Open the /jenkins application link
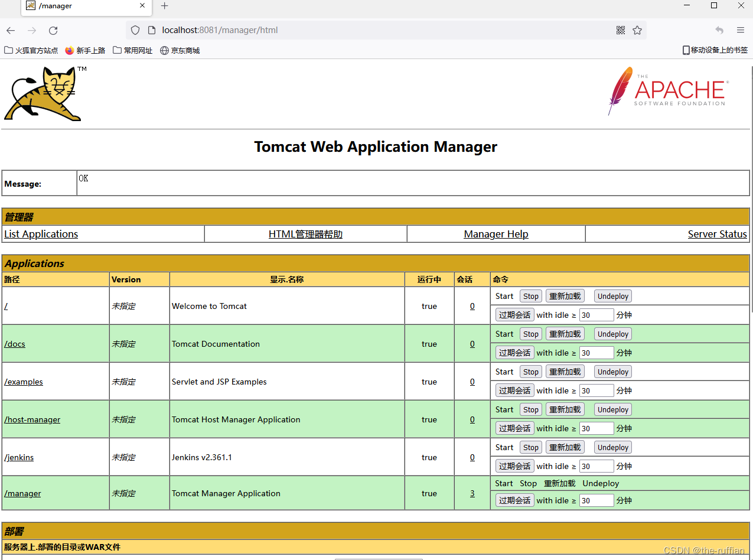The width and height of the screenshot is (753, 560). coord(19,457)
